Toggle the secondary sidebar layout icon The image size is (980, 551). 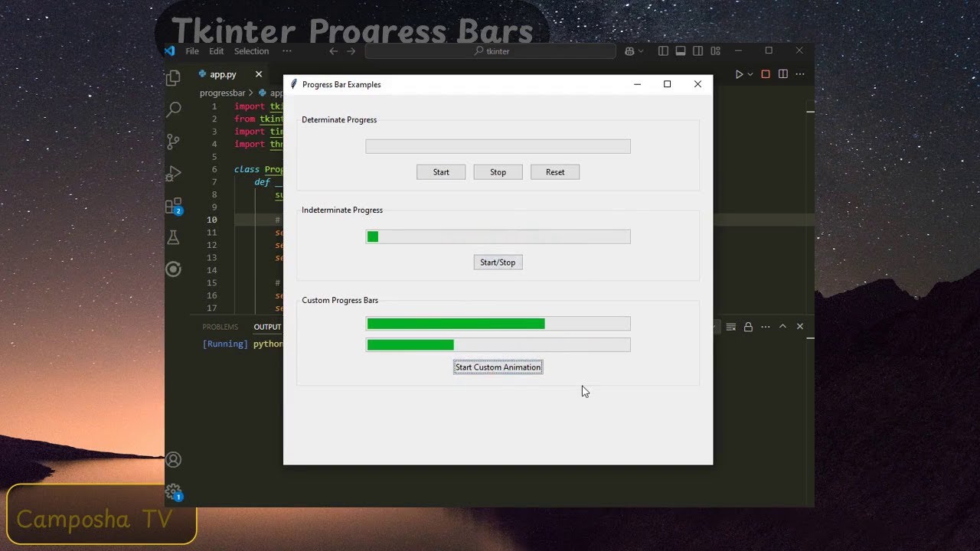click(697, 51)
